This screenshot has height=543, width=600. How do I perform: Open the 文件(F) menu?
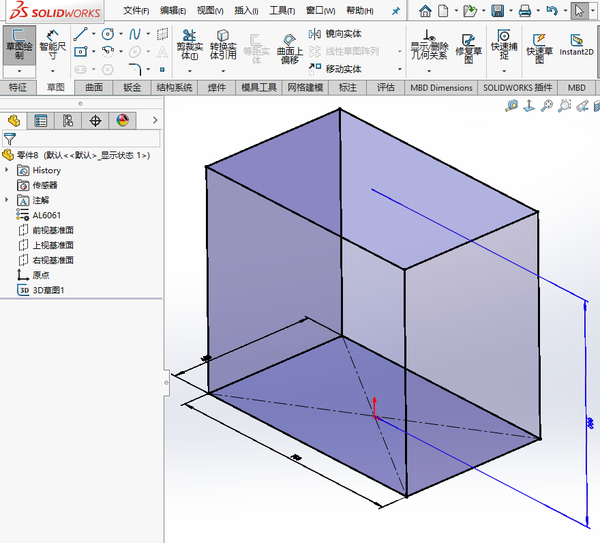point(136,11)
